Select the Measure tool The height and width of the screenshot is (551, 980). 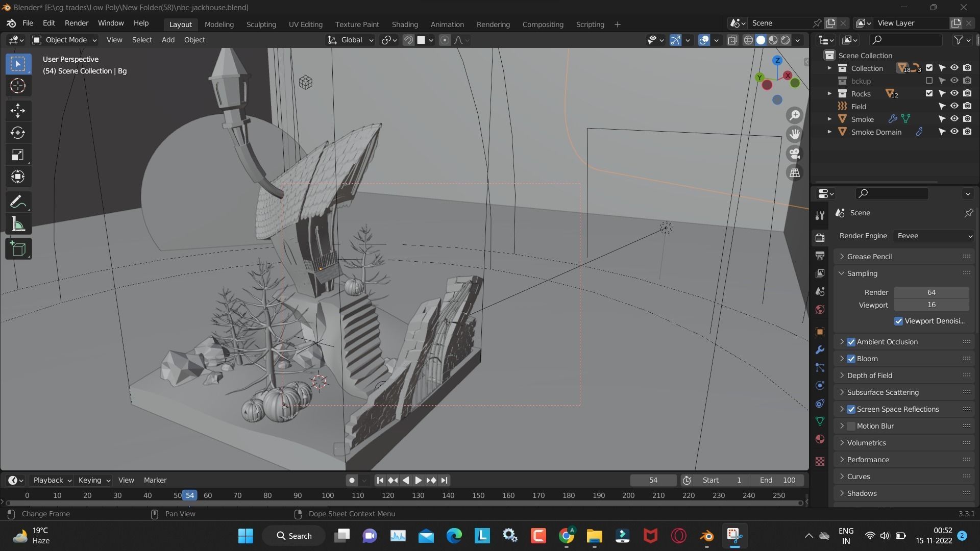tap(18, 224)
